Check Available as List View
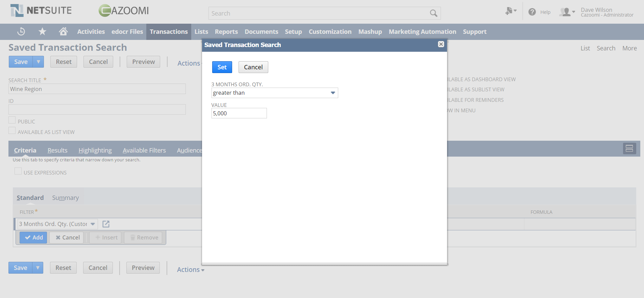Image resolution: width=644 pixels, height=298 pixels. (12, 131)
